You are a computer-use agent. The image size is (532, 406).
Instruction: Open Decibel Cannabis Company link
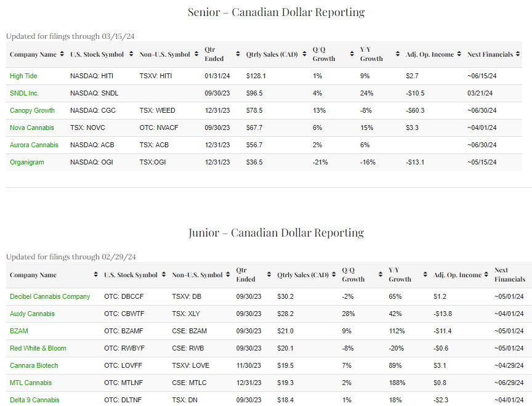pyautogui.click(x=50, y=296)
